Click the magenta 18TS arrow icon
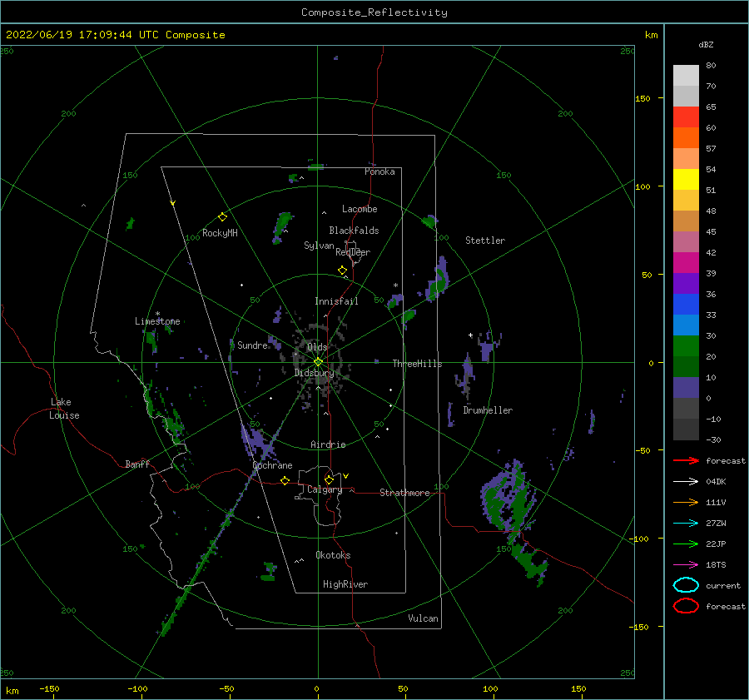The width and height of the screenshot is (749, 700). point(686,565)
